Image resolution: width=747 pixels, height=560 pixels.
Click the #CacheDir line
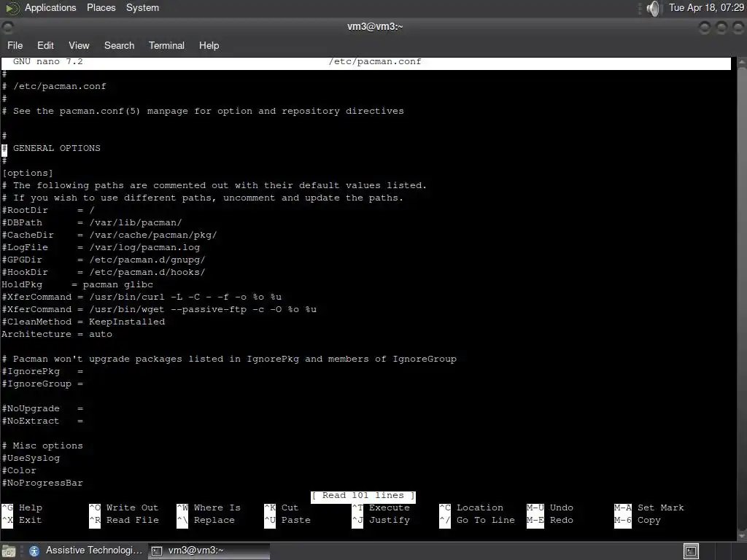coord(109,235)
